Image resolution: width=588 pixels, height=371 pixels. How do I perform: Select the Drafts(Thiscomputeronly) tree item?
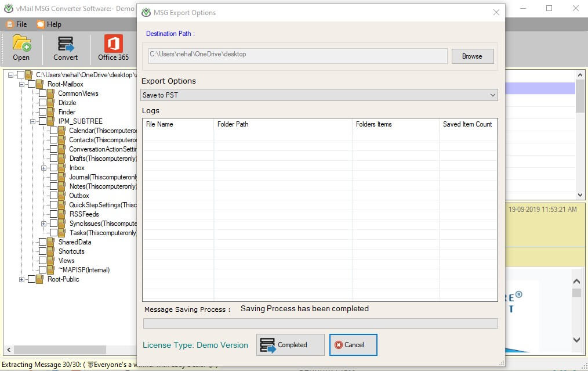[103, 159]
